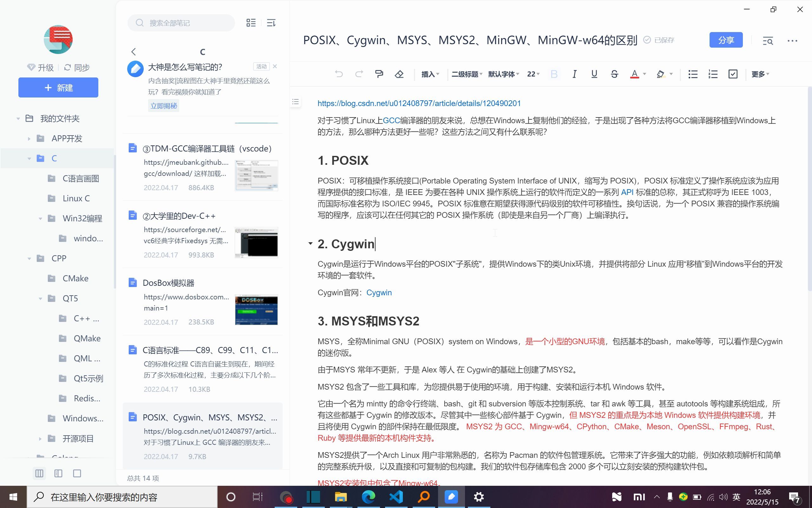Screen dimensions: 812x508
Task: Open the ②大学里的Dev-C++ note
Action: [x=203, y=234]
